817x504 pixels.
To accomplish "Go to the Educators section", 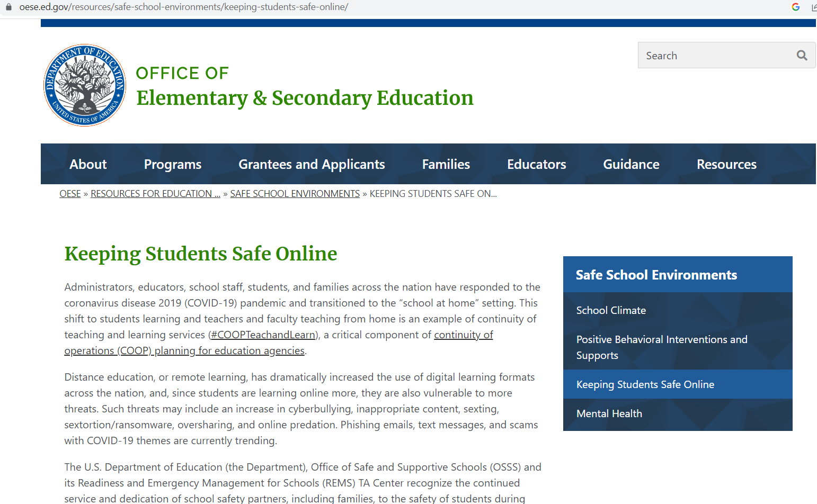I will coord(536,165).
